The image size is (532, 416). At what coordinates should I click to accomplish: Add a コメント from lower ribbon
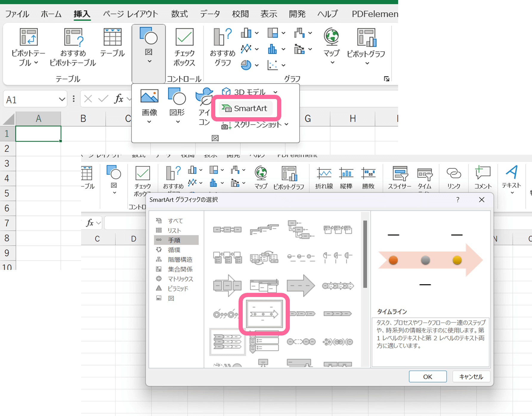point(483,178)
